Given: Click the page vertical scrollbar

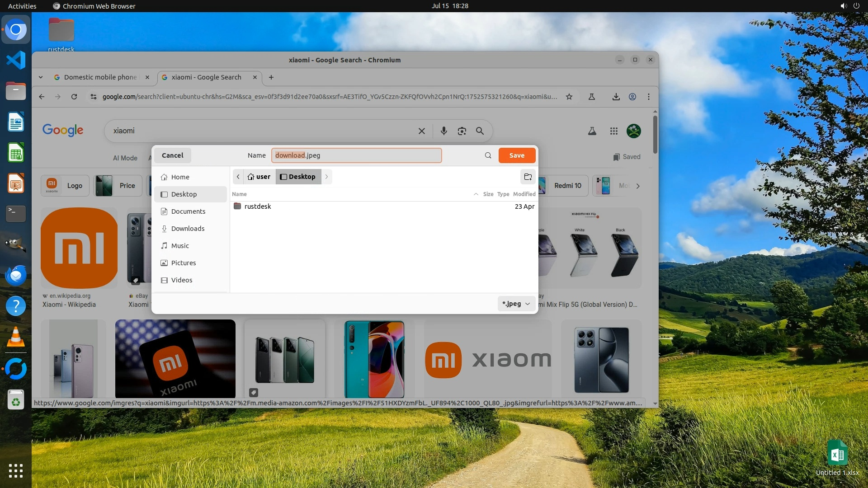Looking at the screenshot, I should tap(655, 136).
